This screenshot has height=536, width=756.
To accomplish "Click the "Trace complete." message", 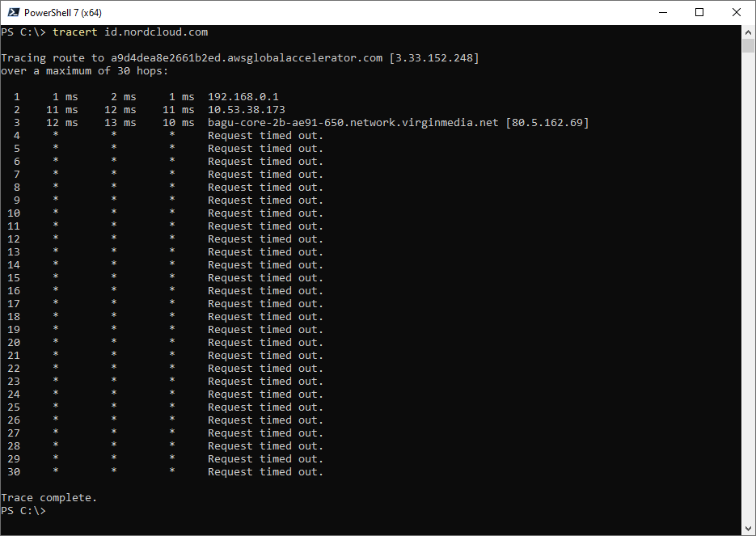I will click(x=49, y=498).
